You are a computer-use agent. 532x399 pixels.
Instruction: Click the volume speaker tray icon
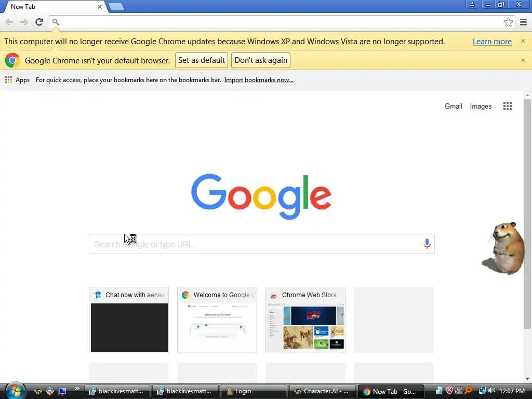coord(491,391)
